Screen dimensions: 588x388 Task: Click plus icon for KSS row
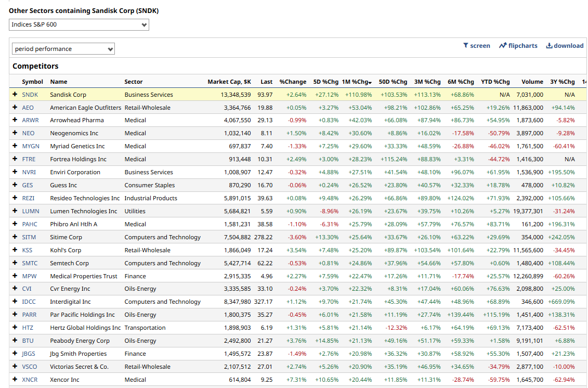pyautogui.click(x=15, y=250)
